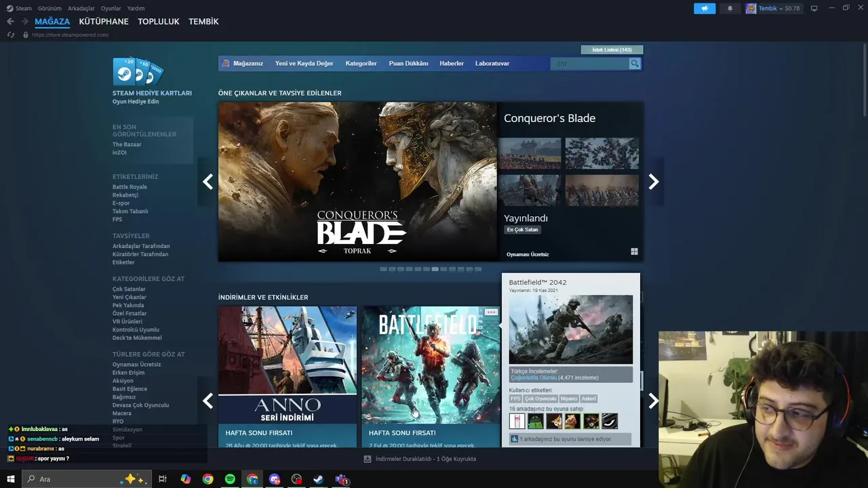
Task: Click the Tembik profile avatar
Action: [751, 8]
